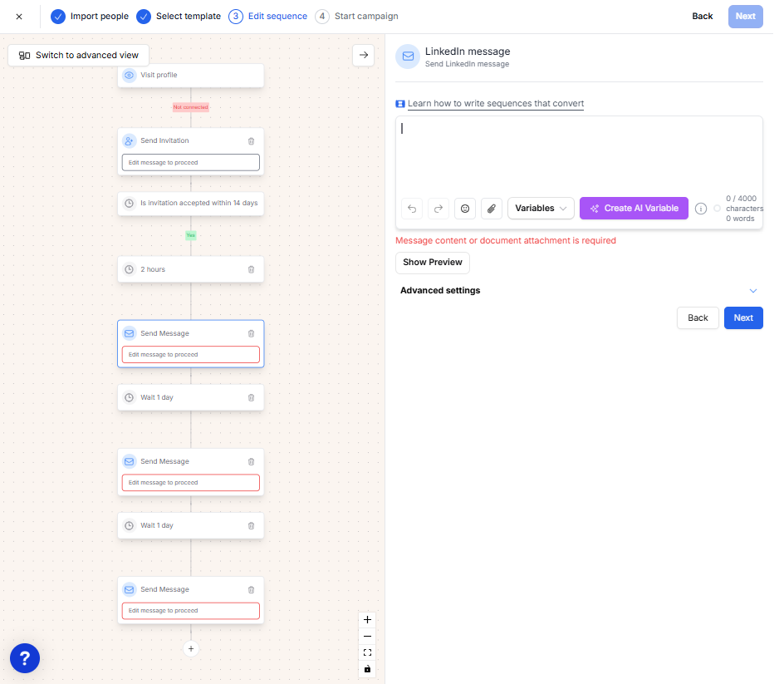The image size is (784, 684).
Task: Select the Visit profile step
Action: point(190,75)
